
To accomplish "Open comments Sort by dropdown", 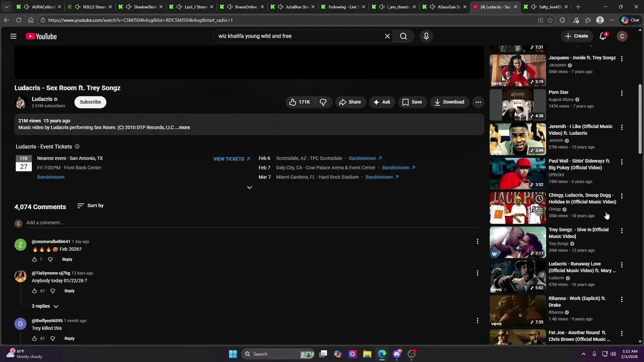I will (x=91, y=206).
